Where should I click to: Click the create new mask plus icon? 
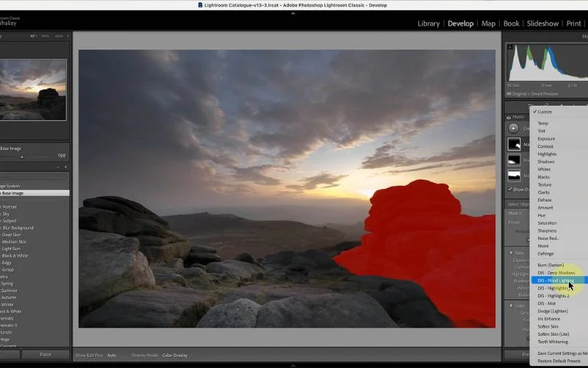click(513, 128)
